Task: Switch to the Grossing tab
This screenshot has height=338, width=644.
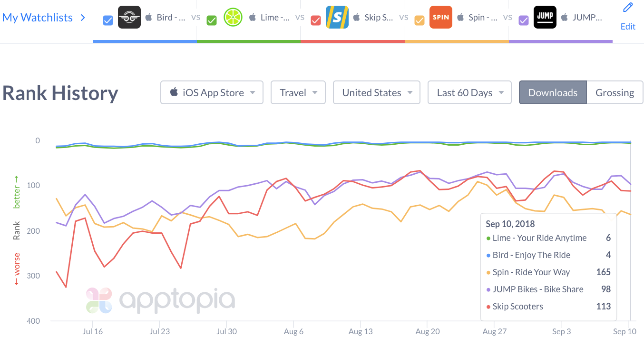Action: [615, 92]
